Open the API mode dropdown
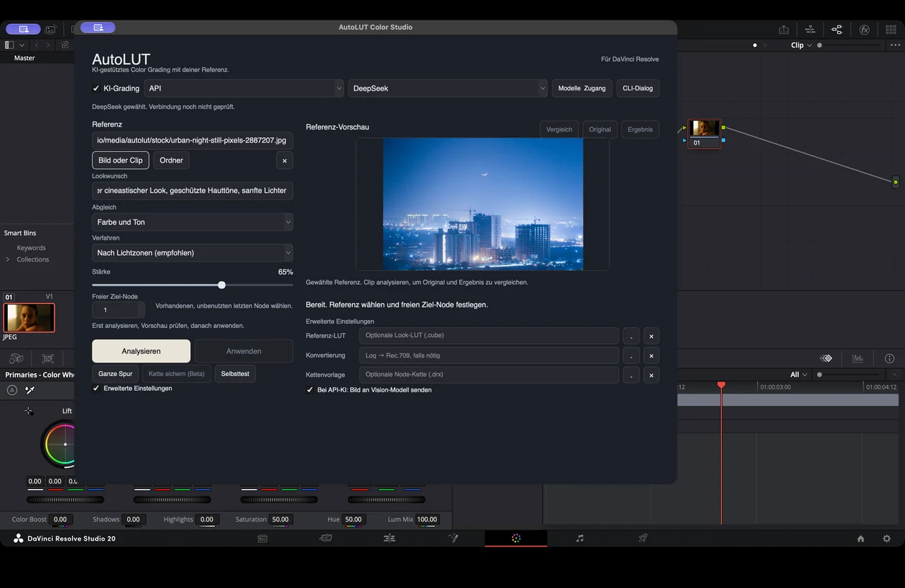 (x=244, y=88)
